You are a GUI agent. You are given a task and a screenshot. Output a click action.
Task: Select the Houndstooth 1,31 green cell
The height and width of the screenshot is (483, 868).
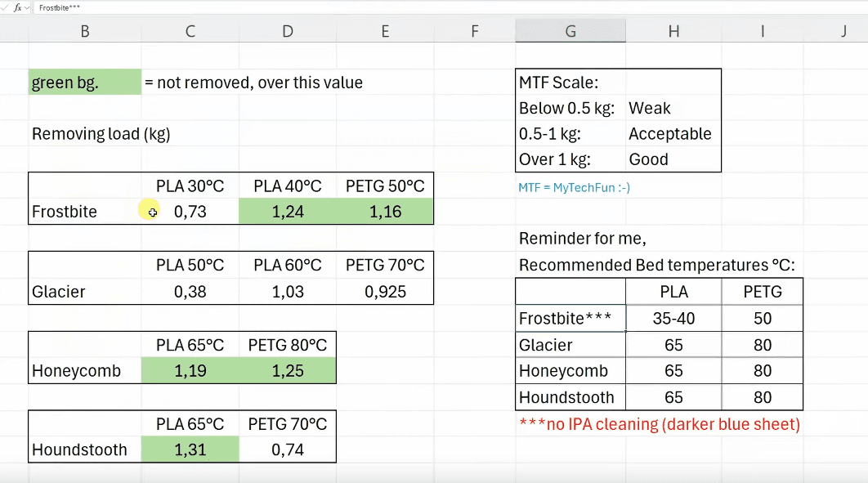pos(190,449)
